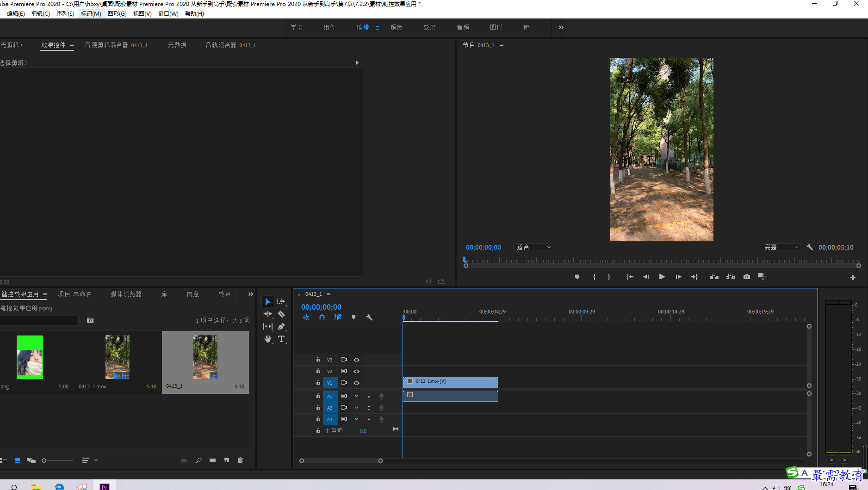
Task: Open the 0413_1 timeline panel menu
Action: tap(329, 294)
